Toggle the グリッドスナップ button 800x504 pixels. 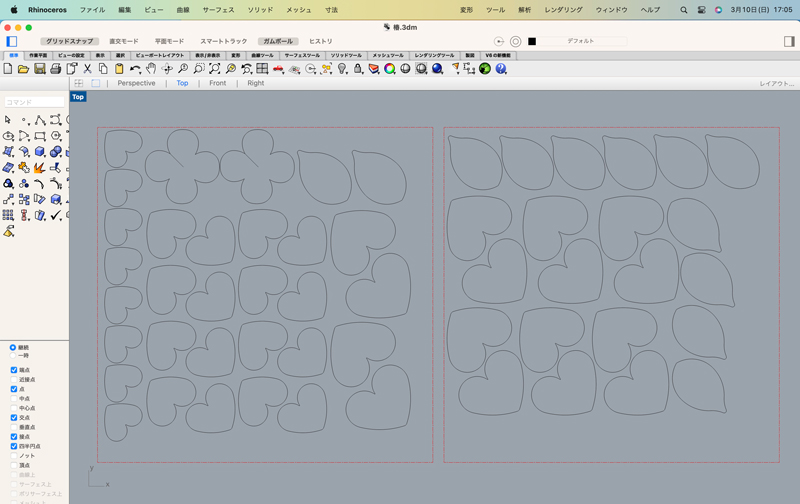point(69,41)
